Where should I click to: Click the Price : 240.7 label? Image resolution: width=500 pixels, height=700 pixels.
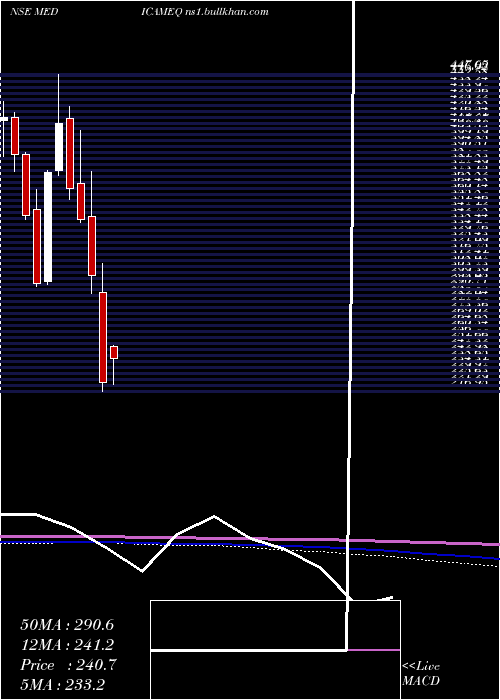[68, 665]
